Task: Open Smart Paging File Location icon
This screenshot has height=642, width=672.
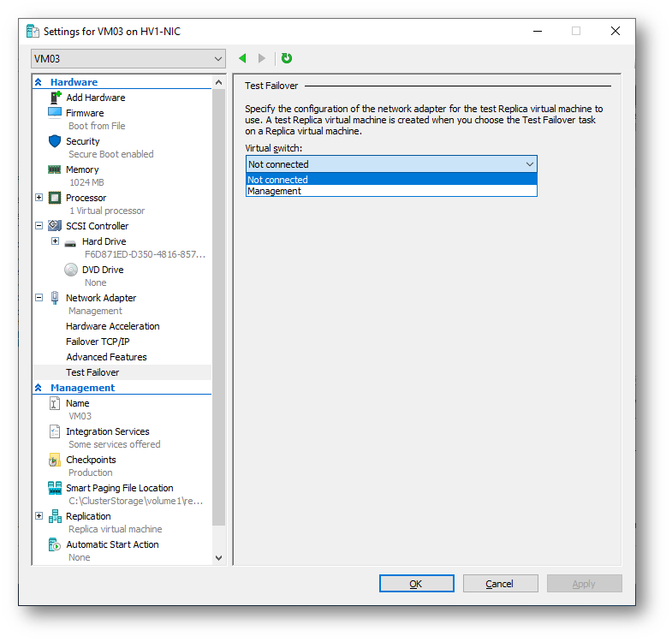Action: [x=55, y=488]
